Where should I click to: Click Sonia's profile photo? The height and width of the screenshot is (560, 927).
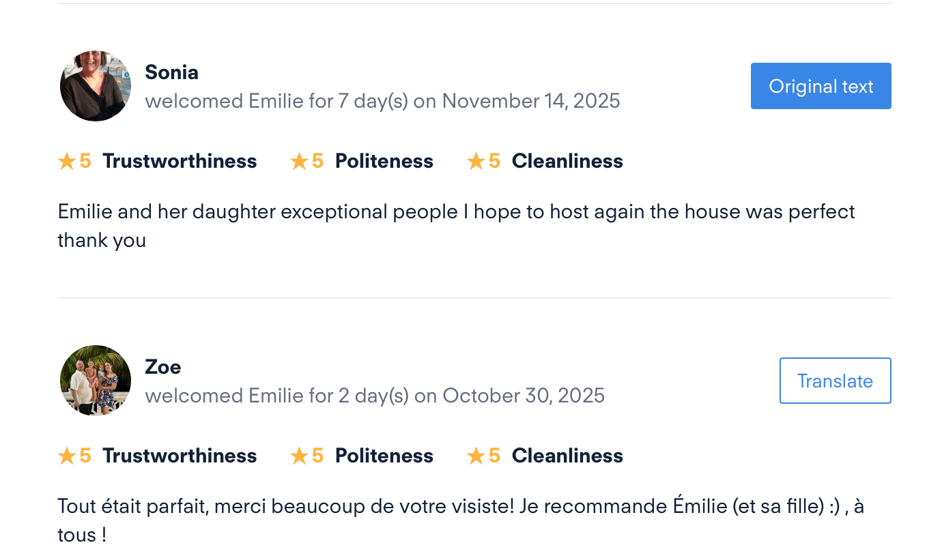(96, 86)
